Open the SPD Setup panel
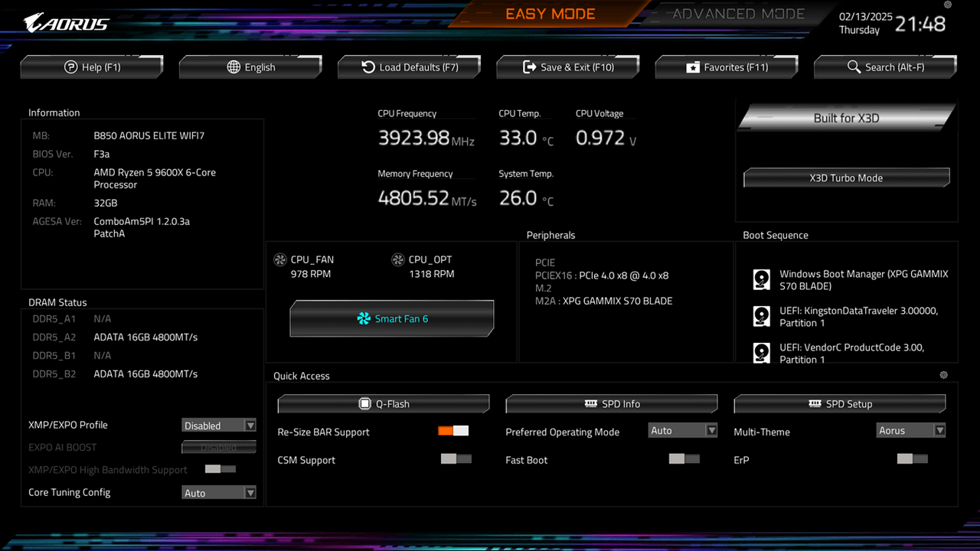Viewport: 980px width, 551px height. pyautogui.click(x=839, y=403)
